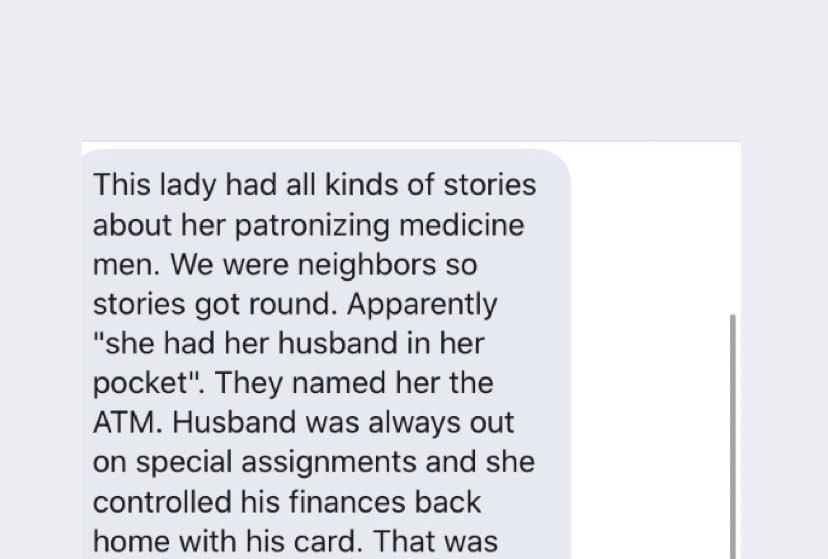Click the word "pocket" in the quoted phrase
Viewport: 828px width, 559px height.
click(140, 384)
